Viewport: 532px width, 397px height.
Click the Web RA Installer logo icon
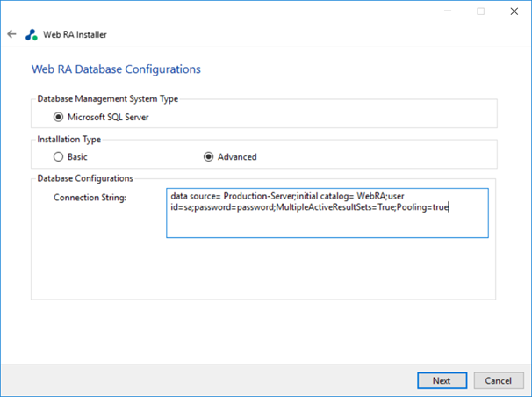(x=32, y=35)
